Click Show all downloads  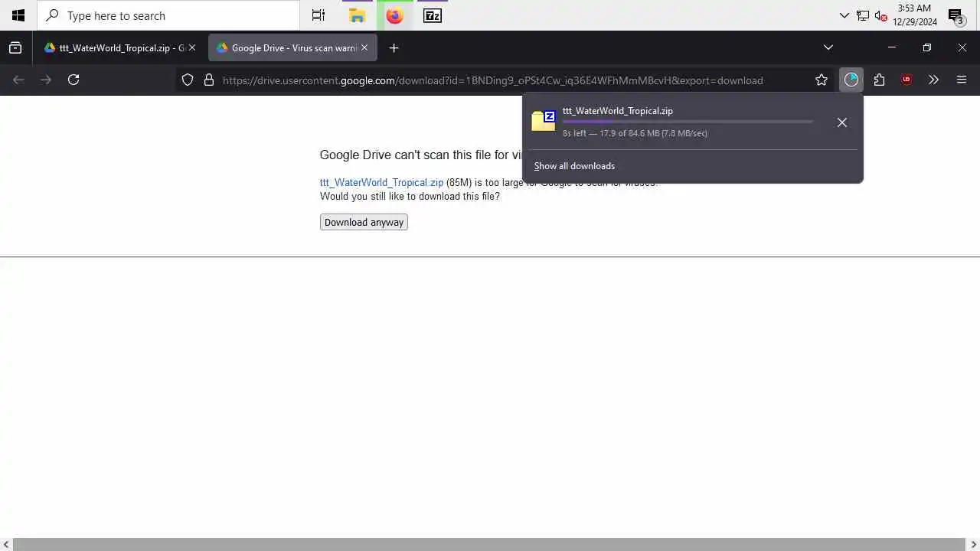(x=574, y=166)
